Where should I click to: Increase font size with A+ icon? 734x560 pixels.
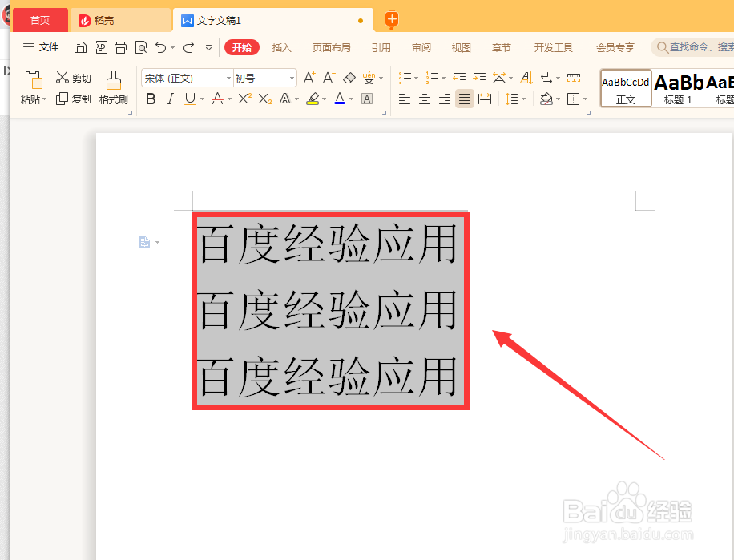309,78
